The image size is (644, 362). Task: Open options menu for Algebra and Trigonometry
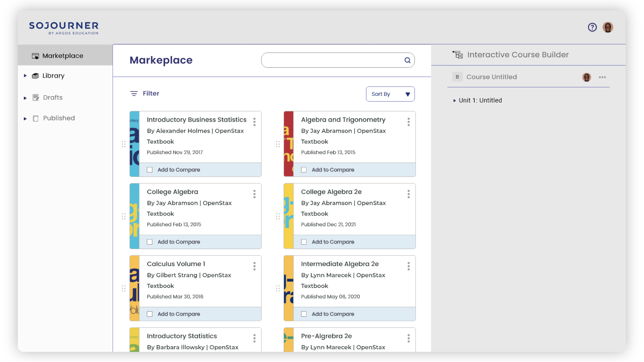(409, 122)
